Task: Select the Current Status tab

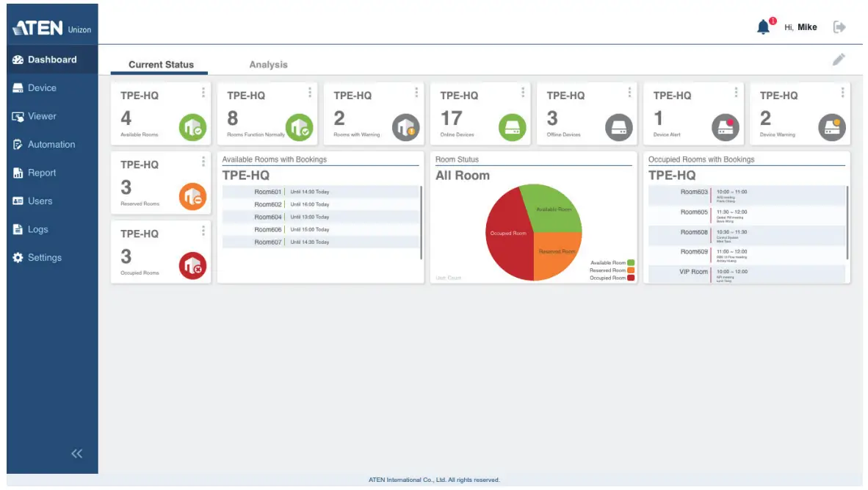Action: tap(159, 65)
